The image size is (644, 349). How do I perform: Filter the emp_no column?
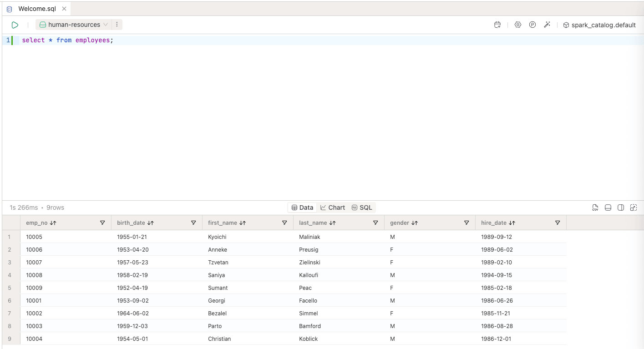click(x=102, y=223)
